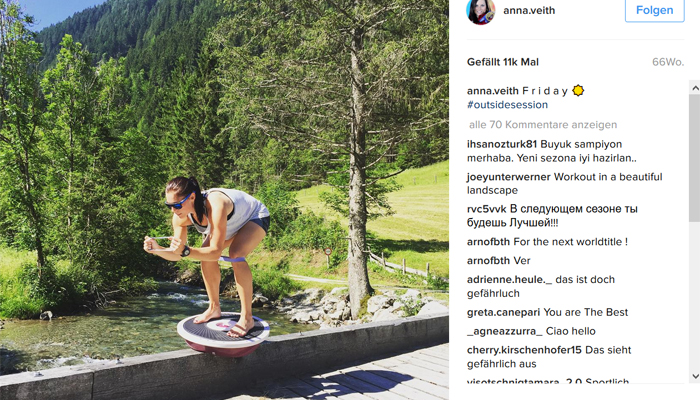The height and width of the screenshot is (400, 700).
Task: Open arnofbth's profile on worldtitle comment
Action: (488, 242)
